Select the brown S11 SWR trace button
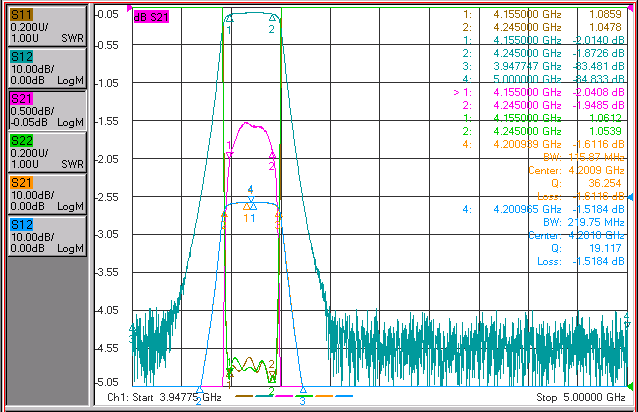This screenshot has height=412, width=638. pyautogui.click(x=47, y=26)
